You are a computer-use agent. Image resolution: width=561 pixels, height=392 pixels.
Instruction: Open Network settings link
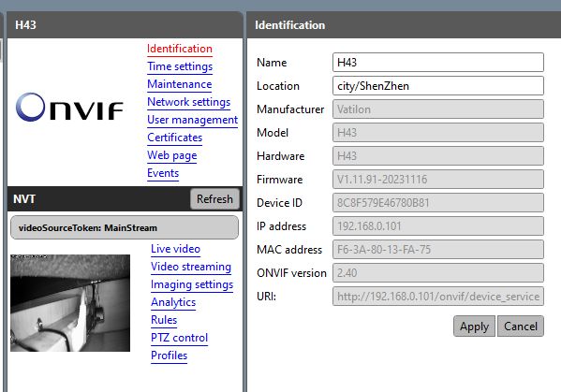(x=188, y=102)
